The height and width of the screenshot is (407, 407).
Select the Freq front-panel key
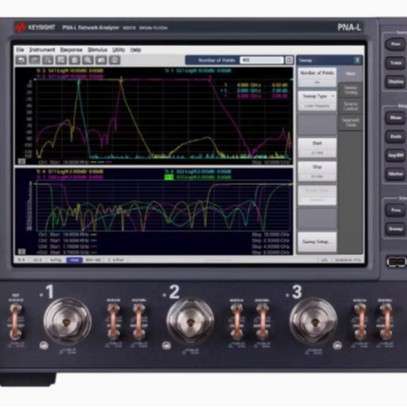point(396,210)
